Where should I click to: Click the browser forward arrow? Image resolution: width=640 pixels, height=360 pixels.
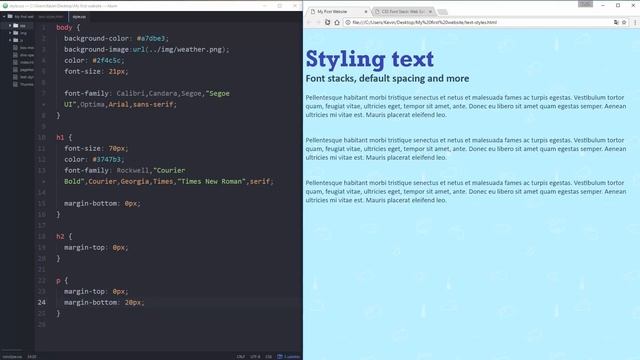tap(318, 22)
